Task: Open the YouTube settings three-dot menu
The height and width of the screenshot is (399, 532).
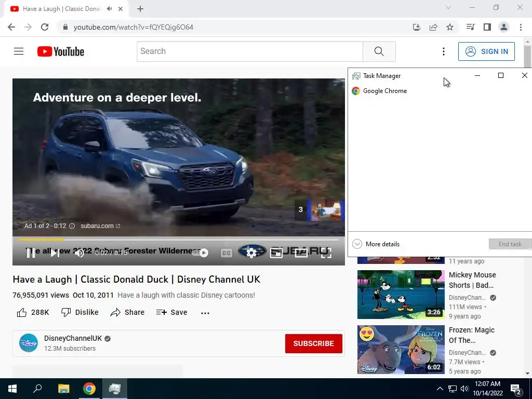Action: [x=444, y=51]
